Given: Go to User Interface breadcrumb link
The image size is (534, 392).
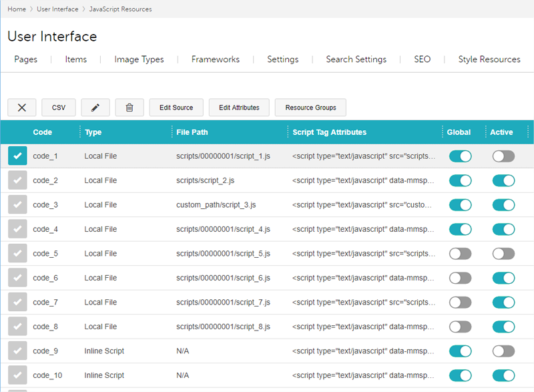Looking at the screenshot, I should pyautogui.click(x=57, y=9).
